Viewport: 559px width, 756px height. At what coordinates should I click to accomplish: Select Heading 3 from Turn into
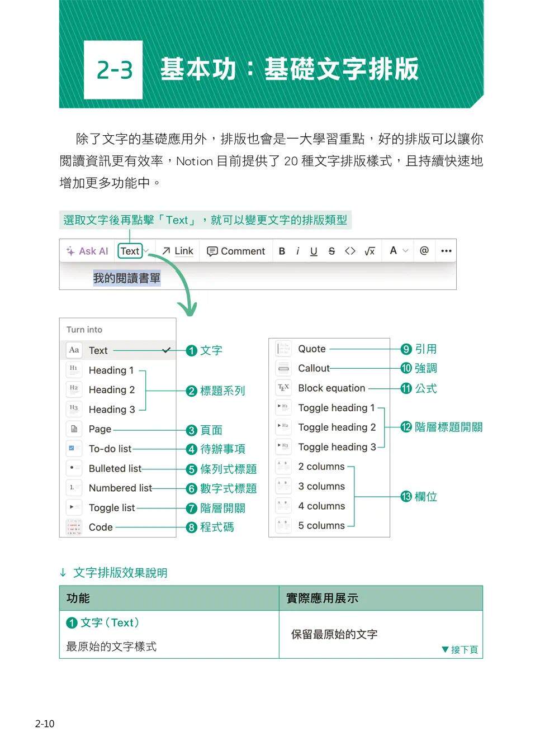(118, 409)
